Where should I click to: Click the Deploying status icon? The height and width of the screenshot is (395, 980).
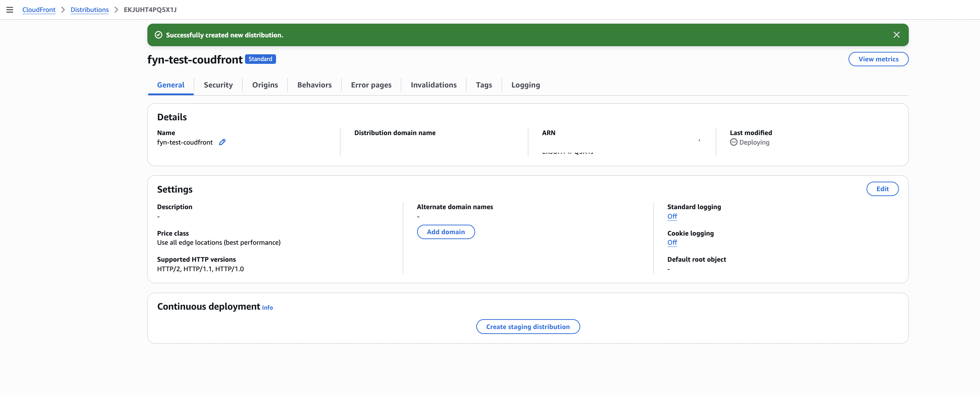click(733, 142)
